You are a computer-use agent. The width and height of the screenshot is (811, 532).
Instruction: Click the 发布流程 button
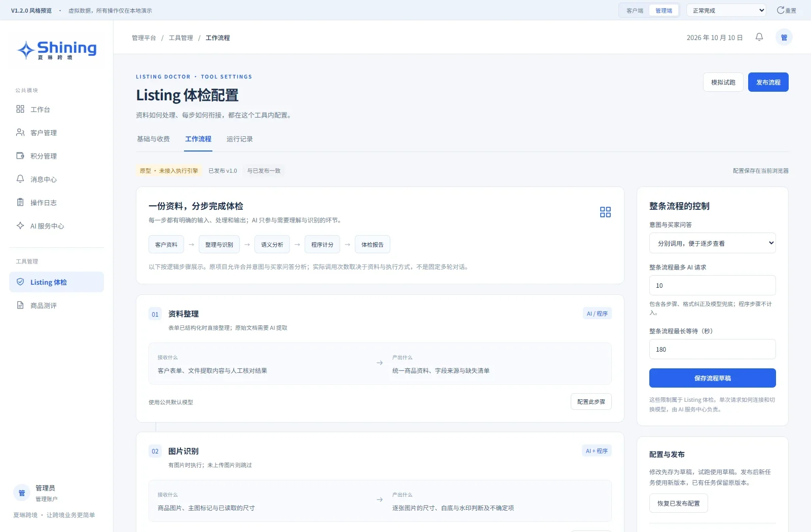point(768,82)
